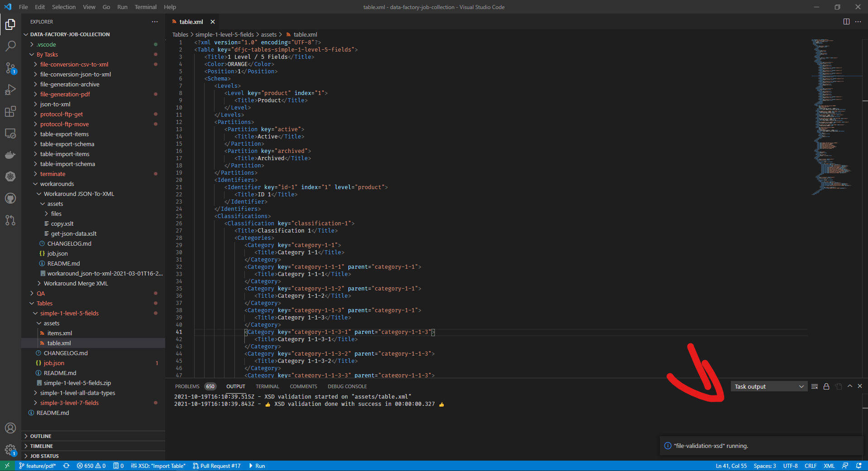Image resolution: width=868 pixels, height=471 pixels.
Task: Open items.xml in the explorer
Action: [59, 333]
